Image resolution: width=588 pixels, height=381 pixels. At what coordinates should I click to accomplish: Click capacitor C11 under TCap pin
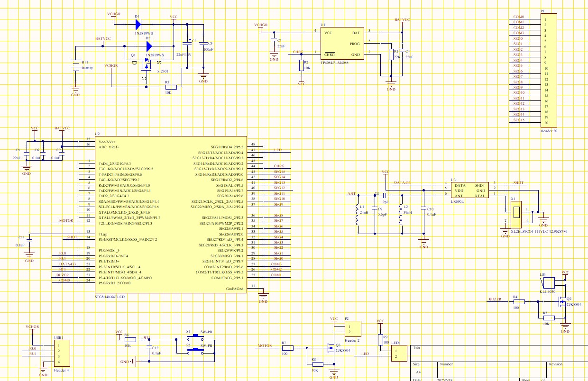pos(29,241)
